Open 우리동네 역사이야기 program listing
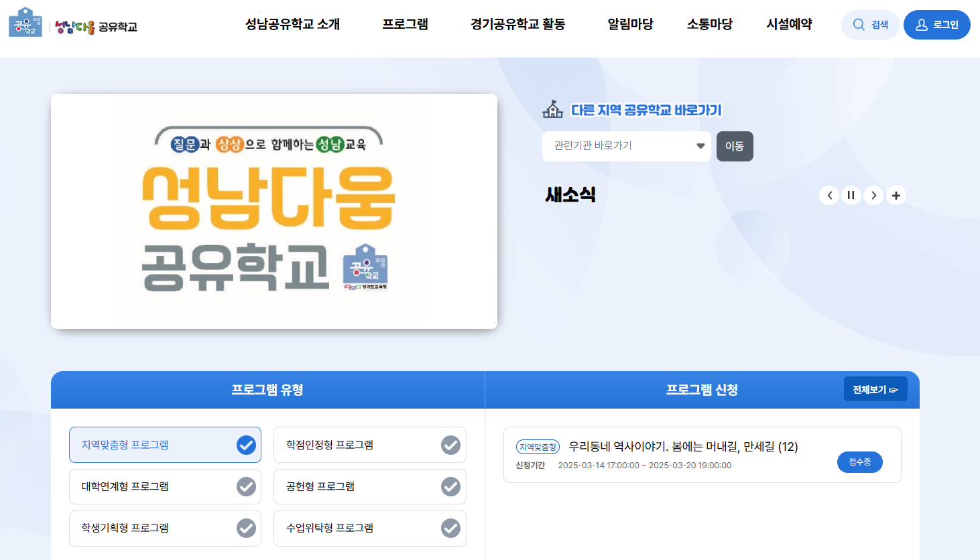Screen dimensions: 980x560 (683, 447)
